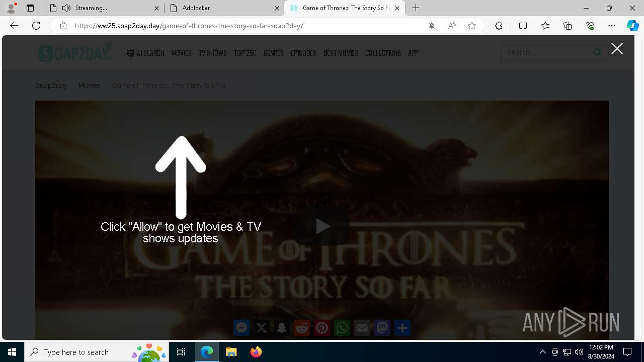Image resolution: width=644 pixels, height=362 pixels.
Task: Open browser Extensions icon
Action: pyautogui.click(x=499, y=26)
